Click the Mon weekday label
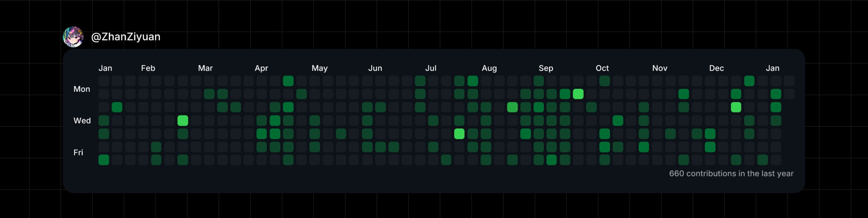 (x=82, y=89)
